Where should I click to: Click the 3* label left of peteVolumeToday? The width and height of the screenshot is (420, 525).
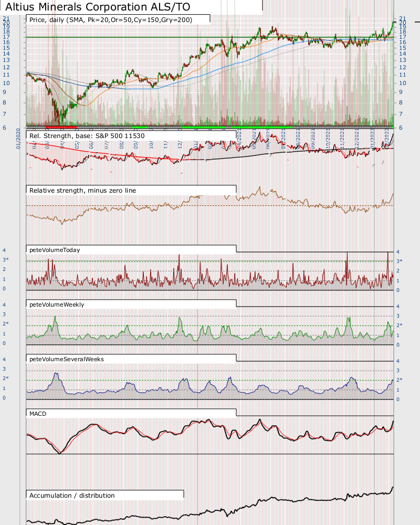(6, 260)
